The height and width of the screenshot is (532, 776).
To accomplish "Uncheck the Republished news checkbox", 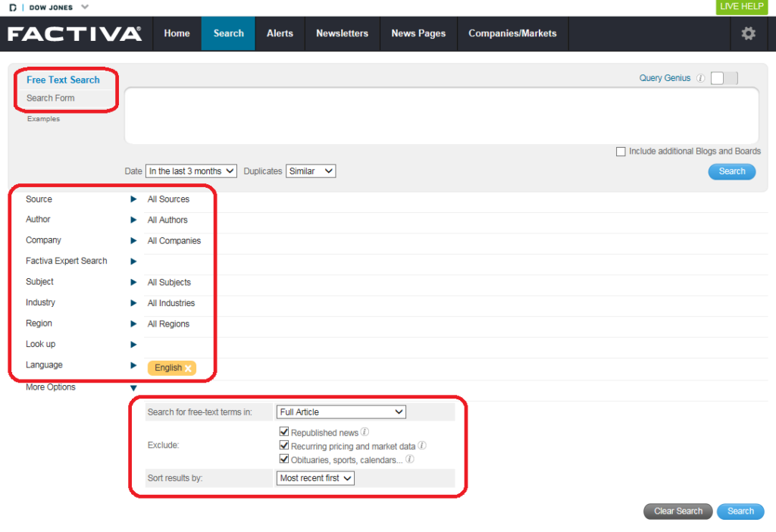I will coord(285,432).
